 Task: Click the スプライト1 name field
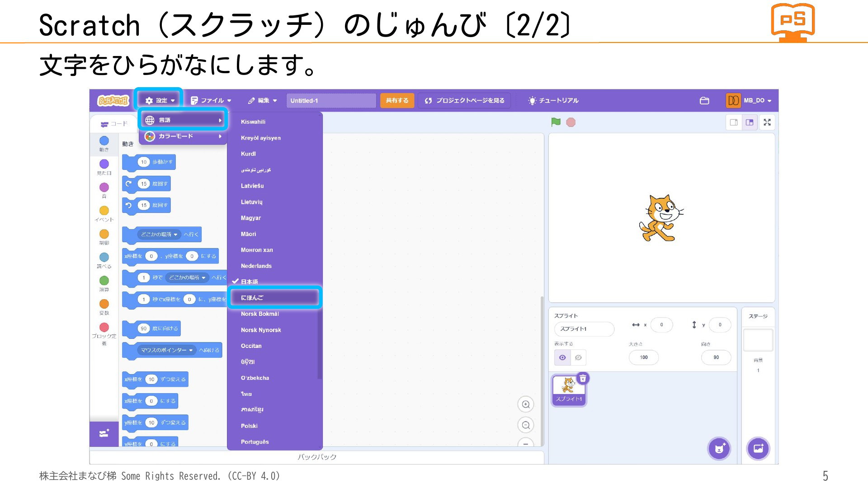584,329
